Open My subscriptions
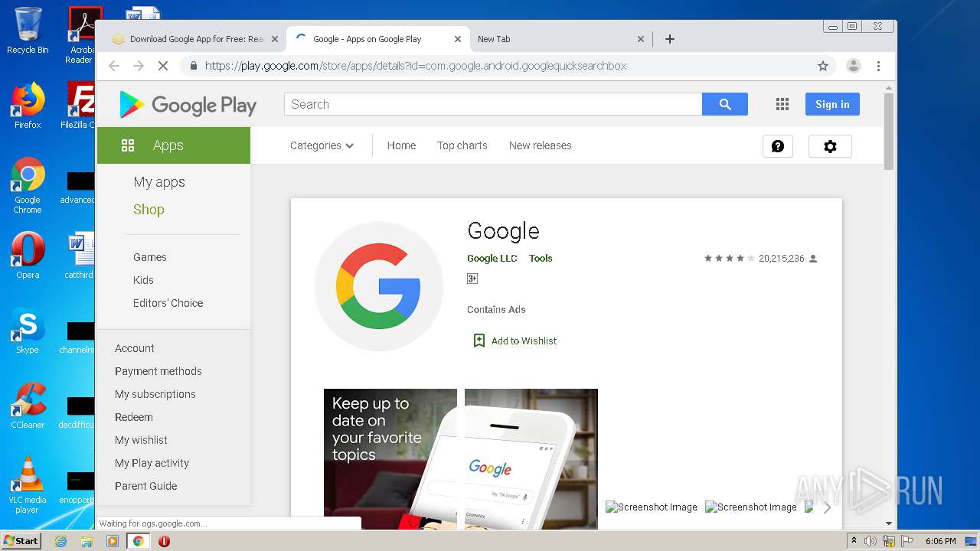The height and width of the screenshot is (551, 980). pyautogui.click(x=155, y=394)
